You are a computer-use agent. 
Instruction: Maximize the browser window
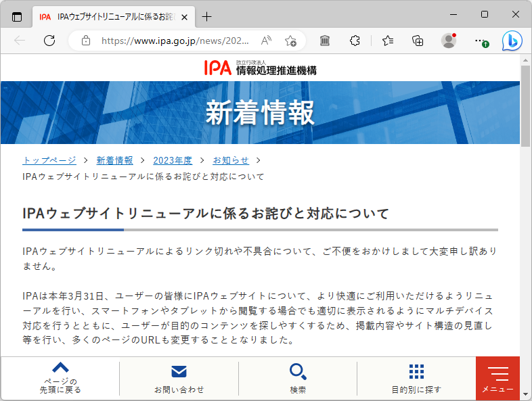485,15
